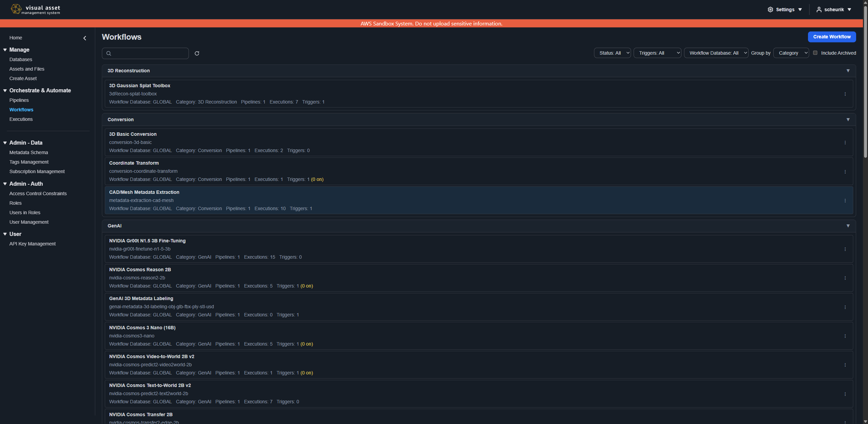
Task: Click the 'Executions: 15' value
Action: 259,257
